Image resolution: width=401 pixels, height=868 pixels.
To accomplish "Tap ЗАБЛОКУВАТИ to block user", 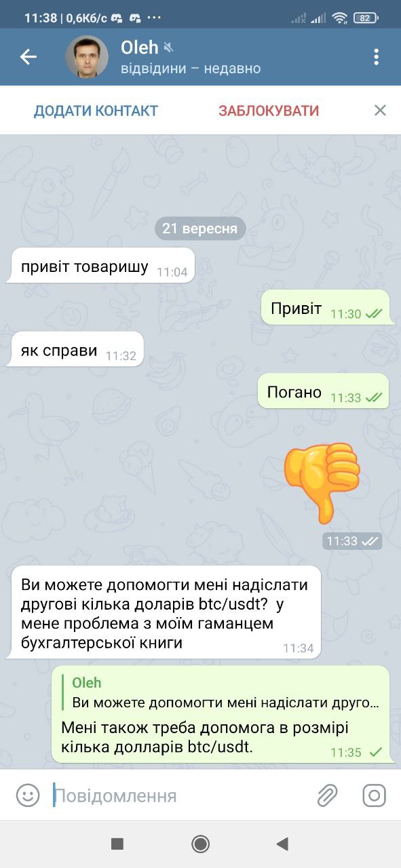I will coord(269,111).
